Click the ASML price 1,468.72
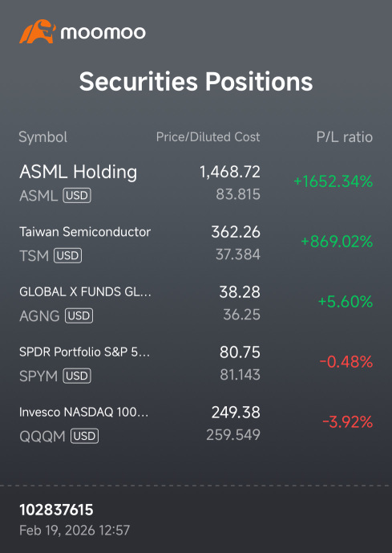The height and width of the screenshot is (553, 392). [x=230, y=172]
